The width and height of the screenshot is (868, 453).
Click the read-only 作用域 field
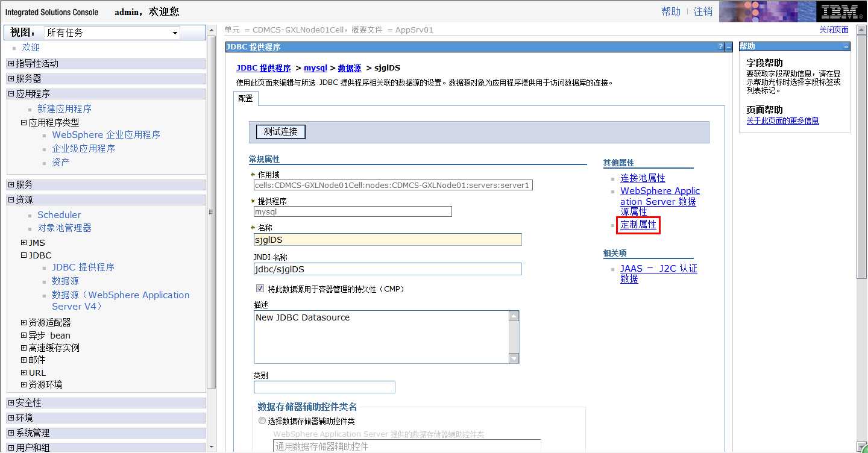(393, 185)
